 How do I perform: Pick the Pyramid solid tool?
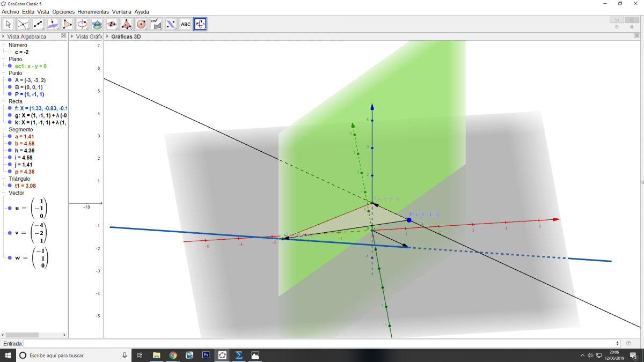click(126, 24)
